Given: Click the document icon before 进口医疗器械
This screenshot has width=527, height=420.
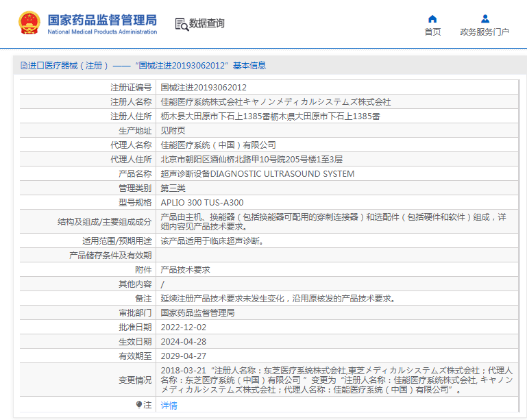Looking at the screenshot, I should (23, 66).
